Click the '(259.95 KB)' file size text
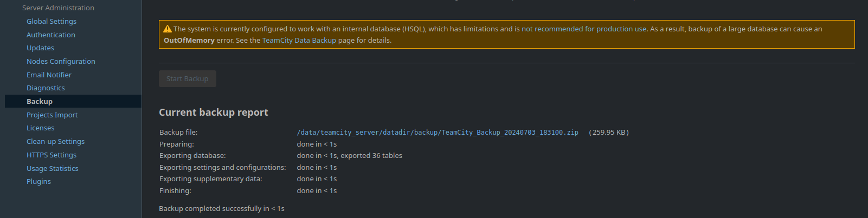868x218 pixels. point(609,132)
